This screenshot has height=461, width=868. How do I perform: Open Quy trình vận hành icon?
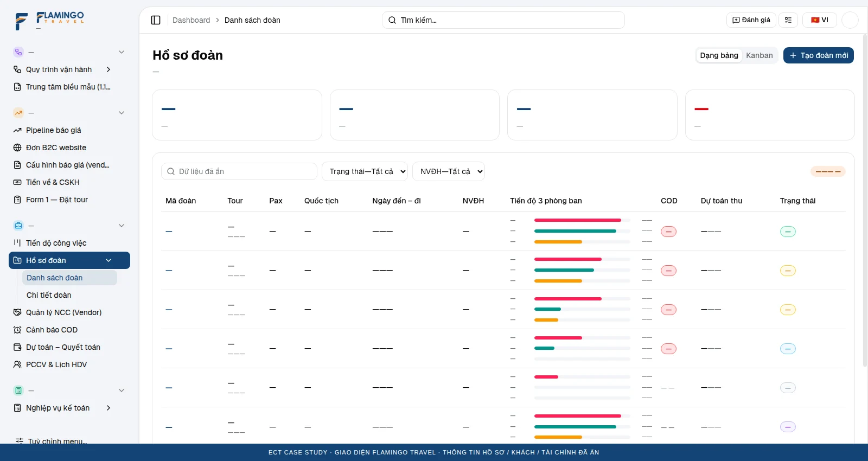point(17,69)
